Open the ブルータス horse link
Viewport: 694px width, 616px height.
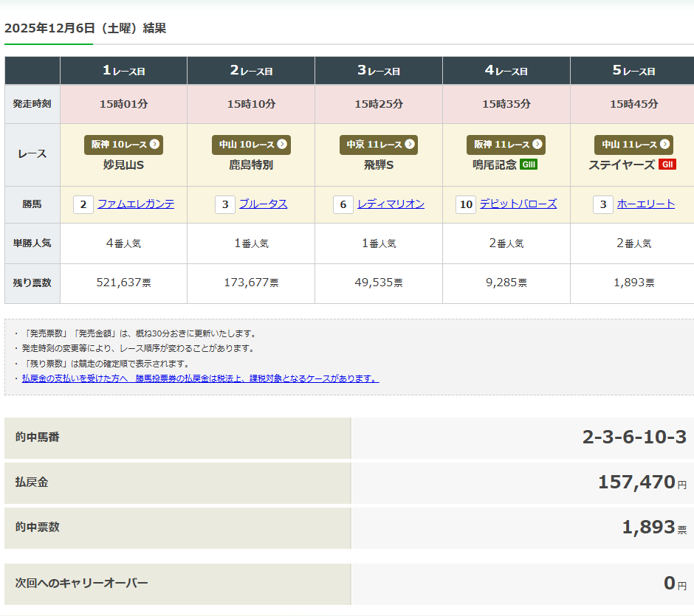pyautogui.click(x=263, y=204)
